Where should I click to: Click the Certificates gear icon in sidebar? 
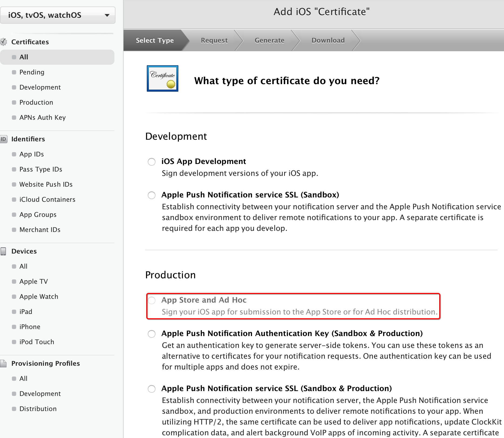4,42
